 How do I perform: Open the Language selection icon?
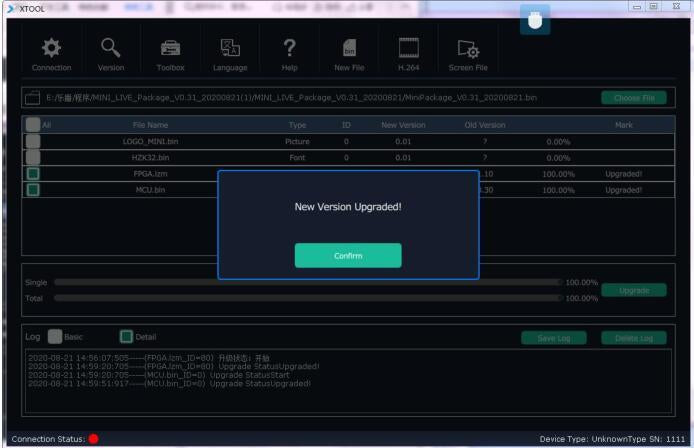pos(230,48)
